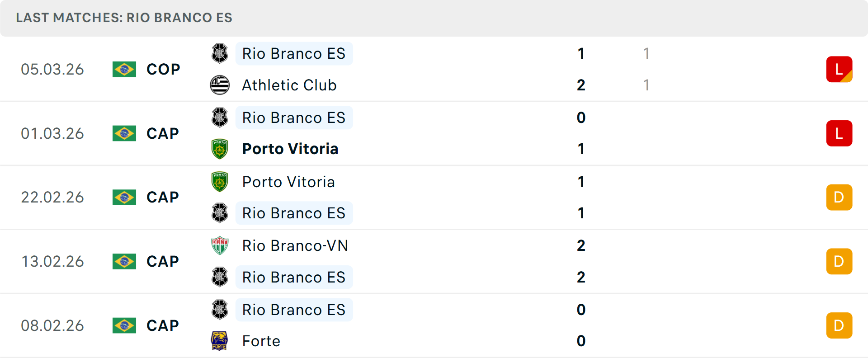Image resolution: width=868 pixels, height=358 pixels.
Task: Click Brazil flag in 08.02.26 row
Action: tap(124, 325)
